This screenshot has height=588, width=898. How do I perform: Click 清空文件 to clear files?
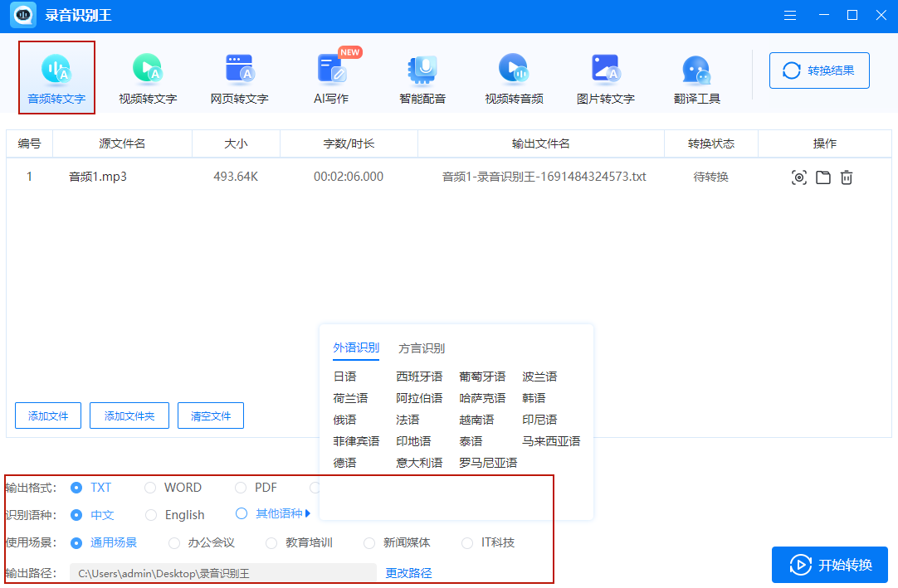point(211,415)
